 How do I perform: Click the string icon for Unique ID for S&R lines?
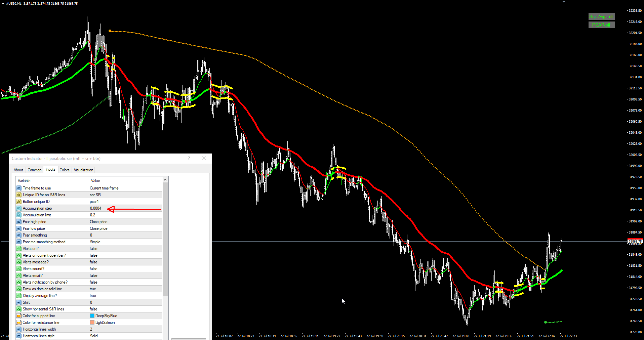(x=18, y=195)
